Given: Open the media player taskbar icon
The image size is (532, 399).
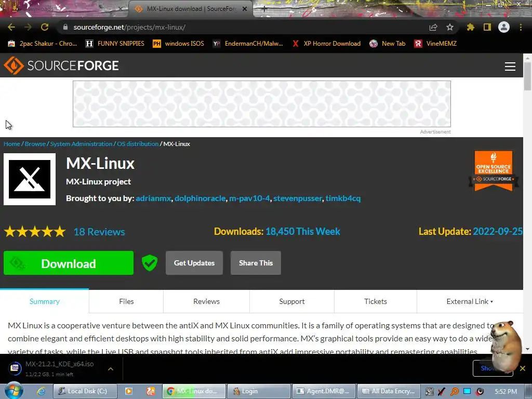Looking at the screenshot, I should 129,391.
